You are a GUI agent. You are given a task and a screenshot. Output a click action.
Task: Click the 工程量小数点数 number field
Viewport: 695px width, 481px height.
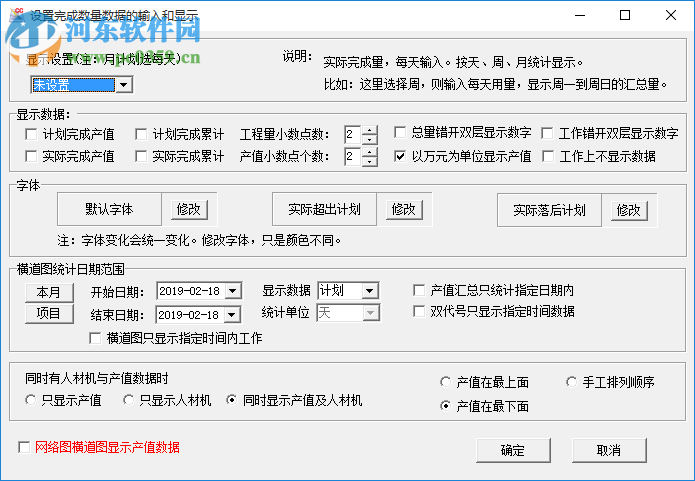pos(353,134)
